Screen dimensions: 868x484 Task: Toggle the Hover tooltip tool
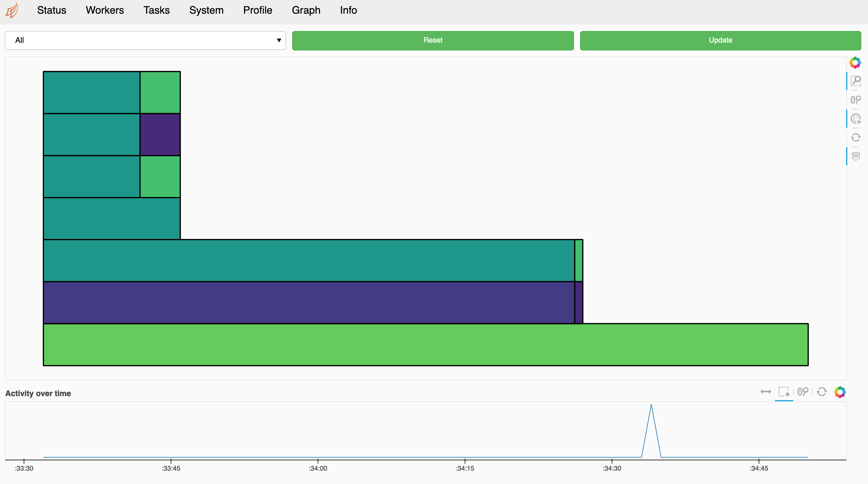coord(856,157)
